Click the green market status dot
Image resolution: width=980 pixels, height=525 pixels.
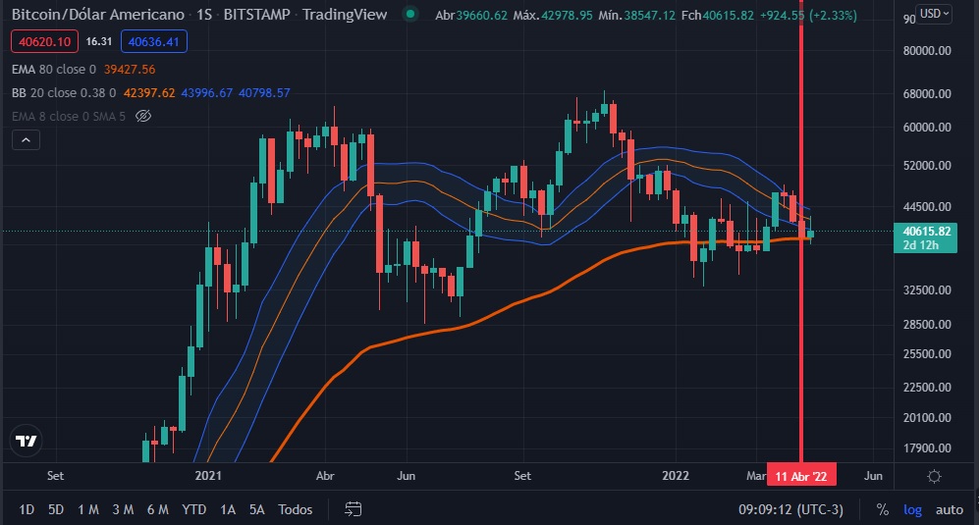point(410,14)
